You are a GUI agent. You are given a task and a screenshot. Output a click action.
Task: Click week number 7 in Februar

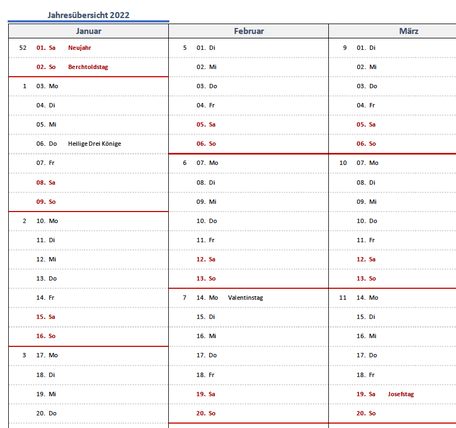tap(185, 298)
